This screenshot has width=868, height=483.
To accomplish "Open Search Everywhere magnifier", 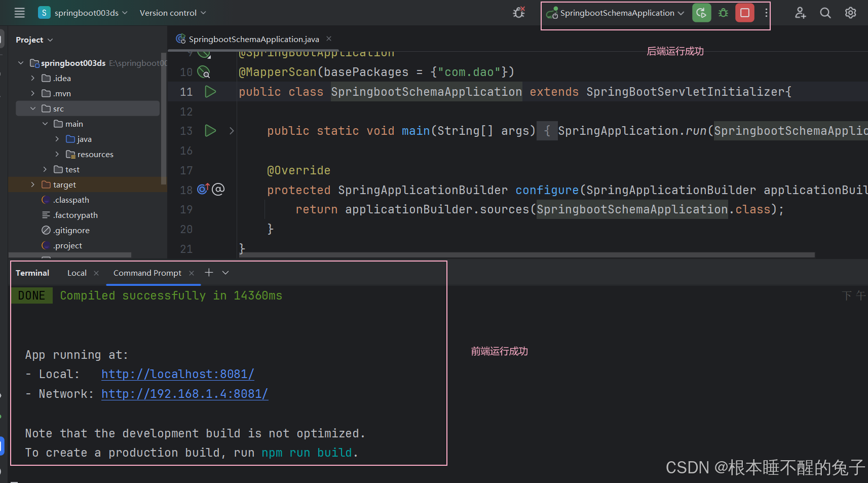I will pyautogui.click(x=825, y=13).
